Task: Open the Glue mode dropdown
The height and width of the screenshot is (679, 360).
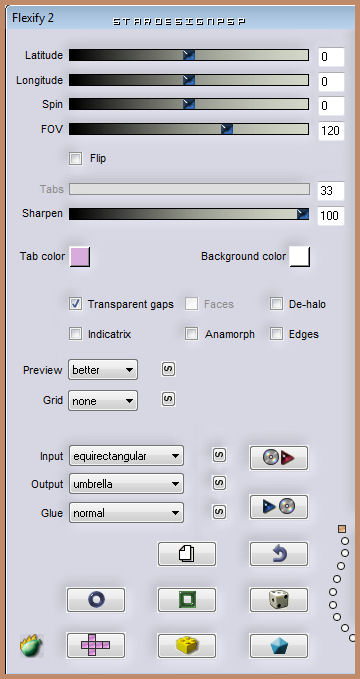Action: pyautogui.click(x=126, y=513)
